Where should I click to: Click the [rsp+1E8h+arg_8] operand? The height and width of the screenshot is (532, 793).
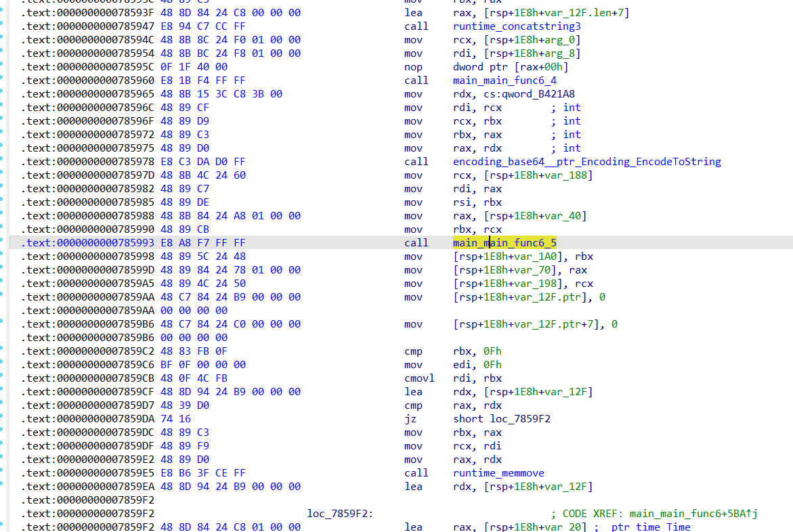click(x=532, y=53)
